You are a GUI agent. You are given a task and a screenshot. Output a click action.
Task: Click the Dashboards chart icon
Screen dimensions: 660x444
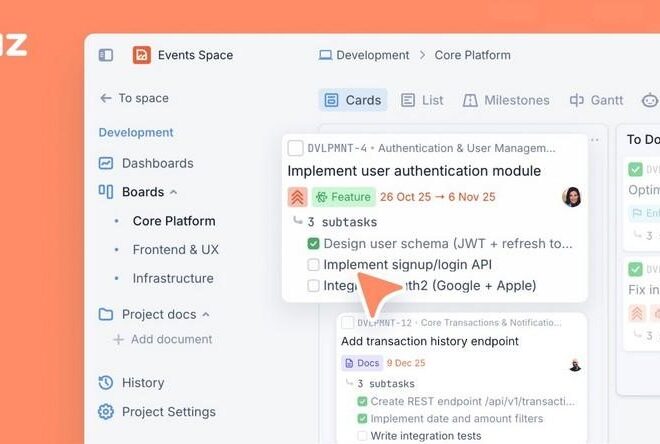tap(106, 163)
